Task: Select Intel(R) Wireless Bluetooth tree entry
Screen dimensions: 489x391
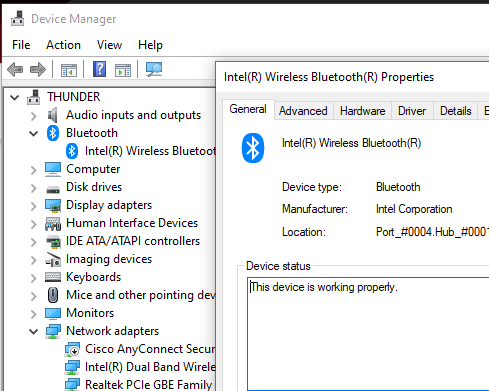Action: pos(150,151)
